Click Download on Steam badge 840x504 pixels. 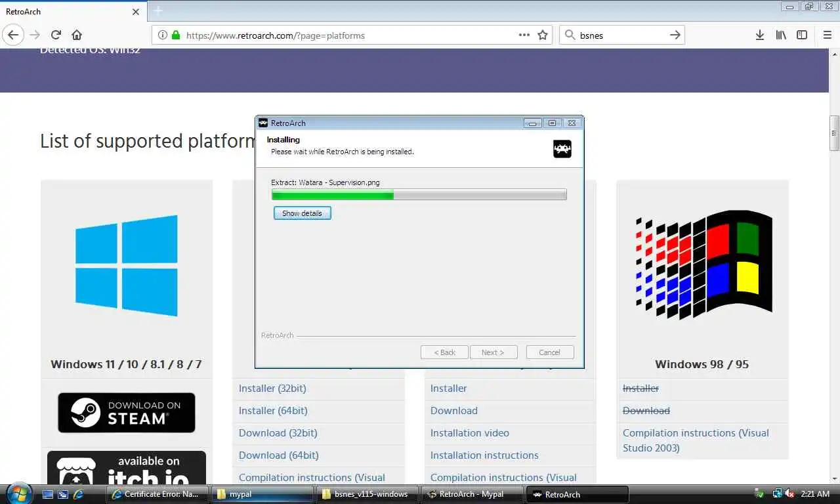click(x=127, y=413)
